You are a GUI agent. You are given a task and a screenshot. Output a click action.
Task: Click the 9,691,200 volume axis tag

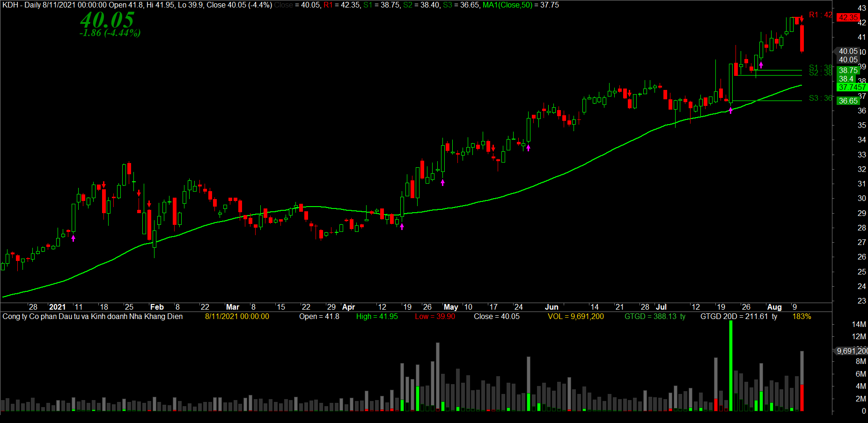point(852,351)
